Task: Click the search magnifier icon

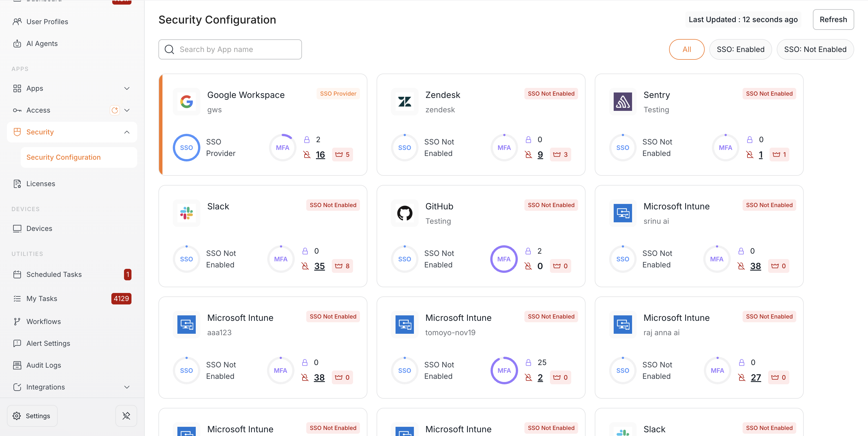Action: click(169, 50)
